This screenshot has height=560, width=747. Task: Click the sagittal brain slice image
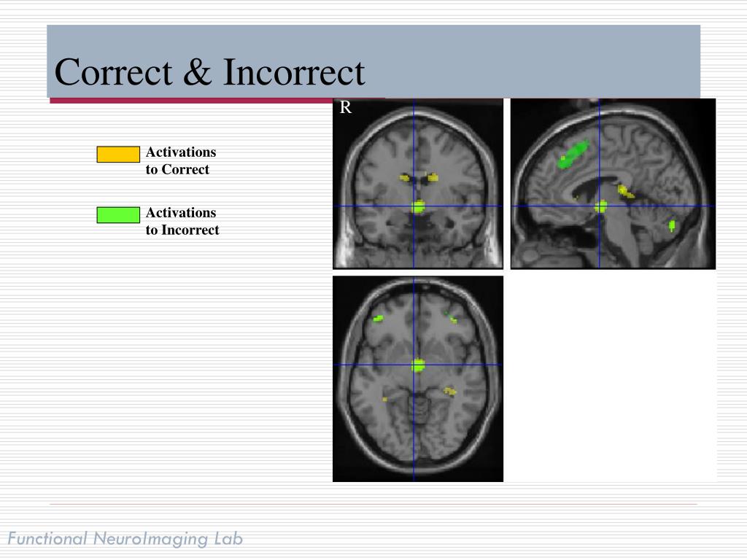point(613,184)
